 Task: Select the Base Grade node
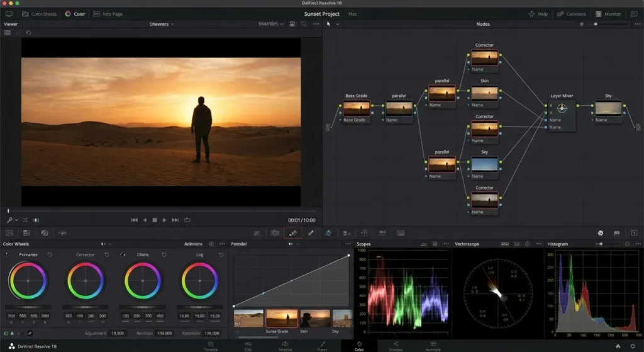357,108
